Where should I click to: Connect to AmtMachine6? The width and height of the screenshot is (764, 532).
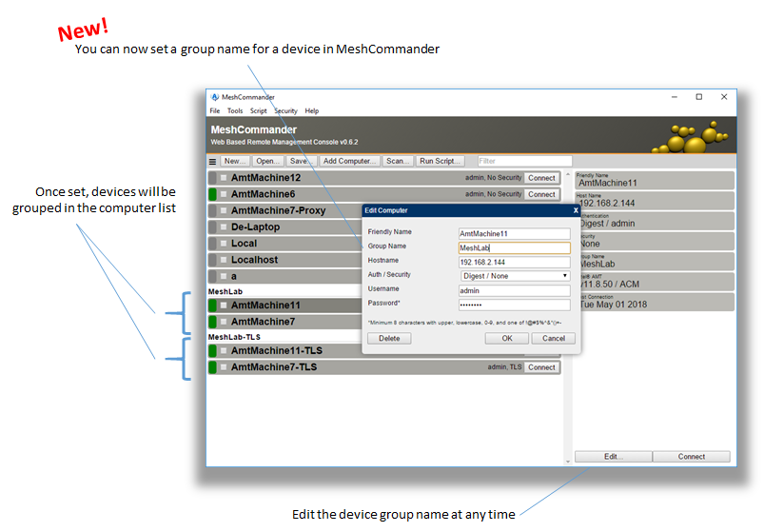pyautogui.click(x=541, y=194)
